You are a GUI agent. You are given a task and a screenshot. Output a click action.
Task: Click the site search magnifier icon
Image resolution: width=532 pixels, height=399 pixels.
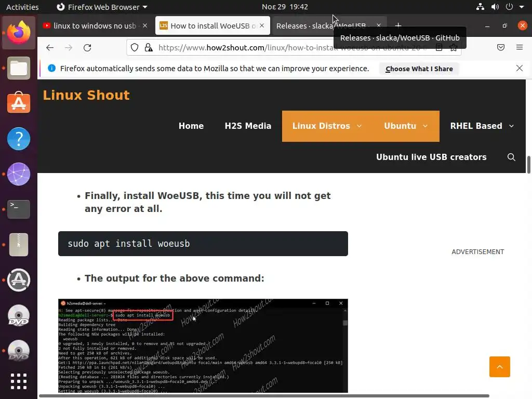tap(511, 157)
